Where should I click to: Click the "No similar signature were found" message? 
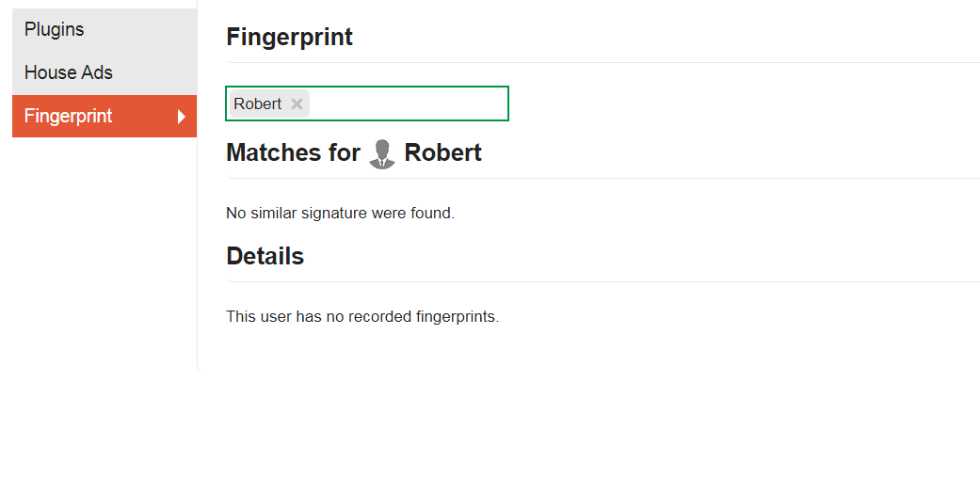click(x=340, y=213)
